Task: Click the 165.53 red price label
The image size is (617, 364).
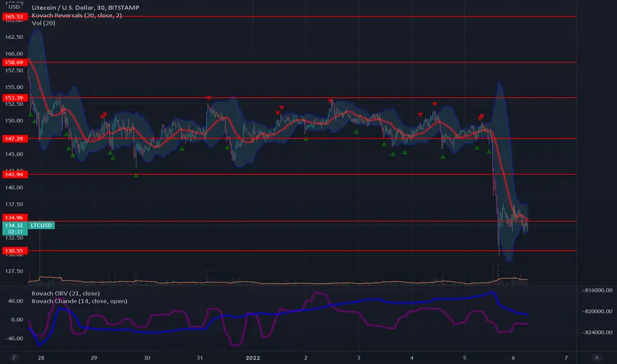Action: pyautogui.click(x=15, y=17)
